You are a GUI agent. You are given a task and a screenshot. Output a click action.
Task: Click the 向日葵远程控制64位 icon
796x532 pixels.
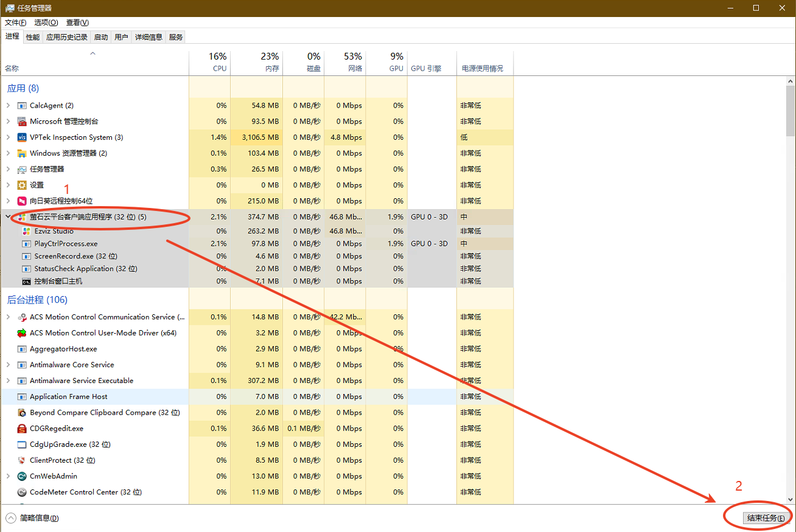[22, 201]
